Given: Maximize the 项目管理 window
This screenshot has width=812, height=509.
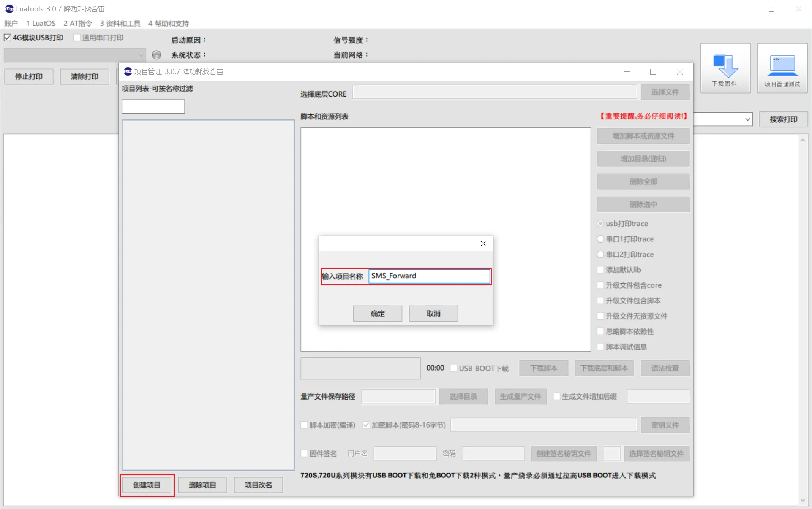Looking at the screenshot, I should pyautogui.click(x=653, y=71).
